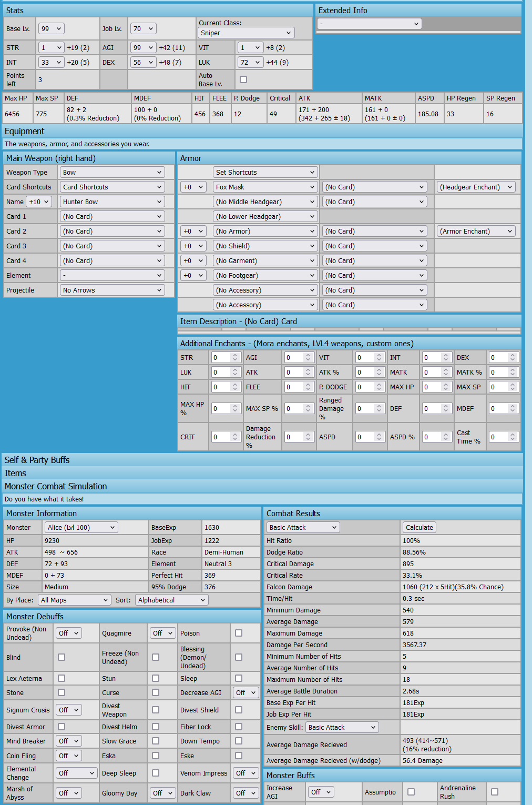Viewport: 532px width, 805px height.
Task: Open the (No Footgear) dropdown
Action: coord(265,276)
